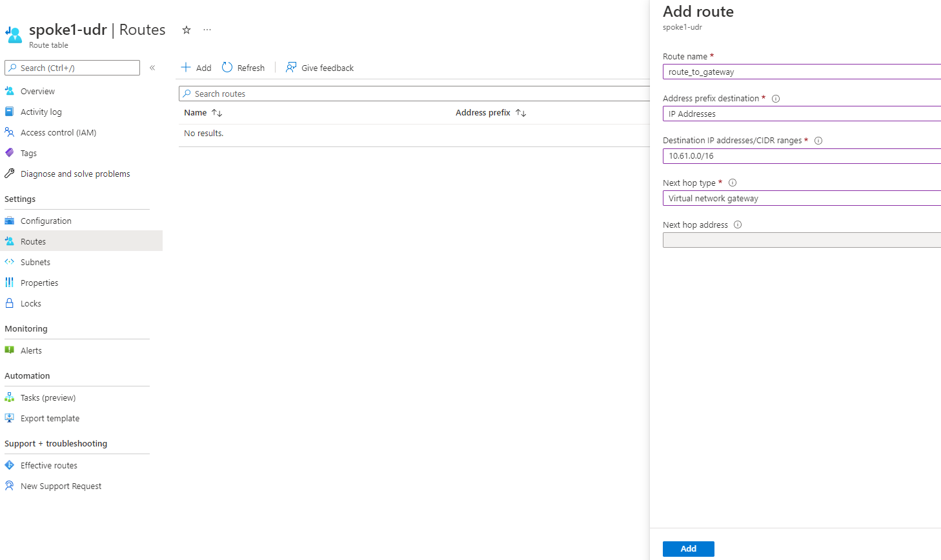The image size is (941, 560).
Task: Open Effective routes
Action: coord(48,466)
